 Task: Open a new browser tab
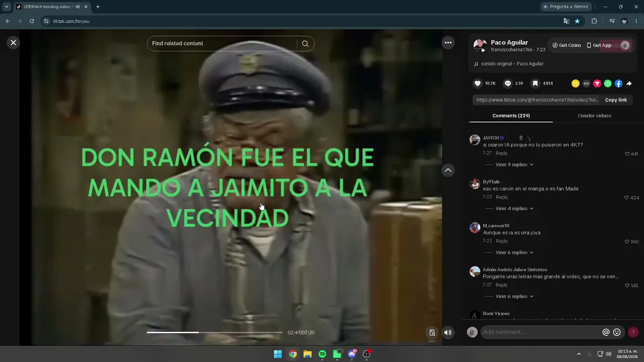(x=98, y=7)
